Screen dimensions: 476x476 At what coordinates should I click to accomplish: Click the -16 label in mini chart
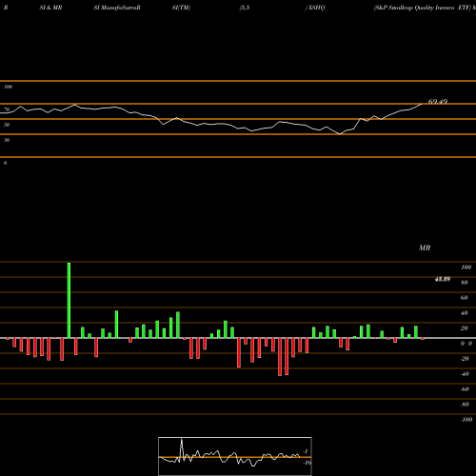[x=307, y=463]
